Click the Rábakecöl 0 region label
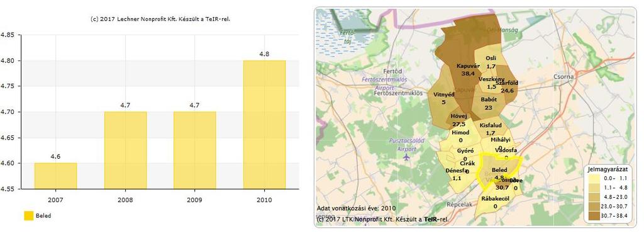 point(496,203)
